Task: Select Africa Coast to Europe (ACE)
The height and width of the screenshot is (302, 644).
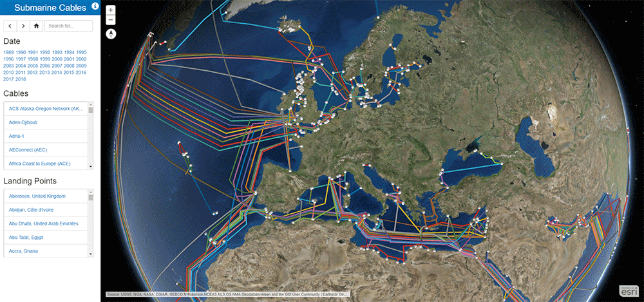Action: pos(40,164)
